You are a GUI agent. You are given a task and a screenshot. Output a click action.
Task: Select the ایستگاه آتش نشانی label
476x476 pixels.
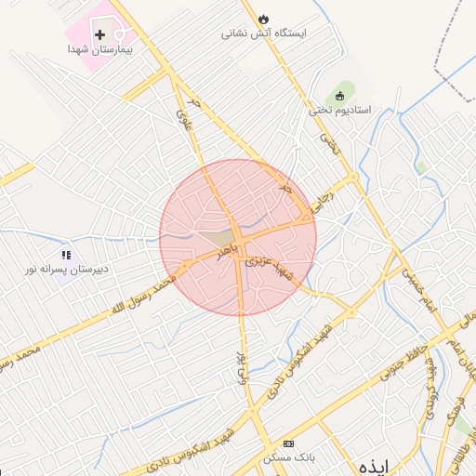pyautogui.click(x=263, y=33)
